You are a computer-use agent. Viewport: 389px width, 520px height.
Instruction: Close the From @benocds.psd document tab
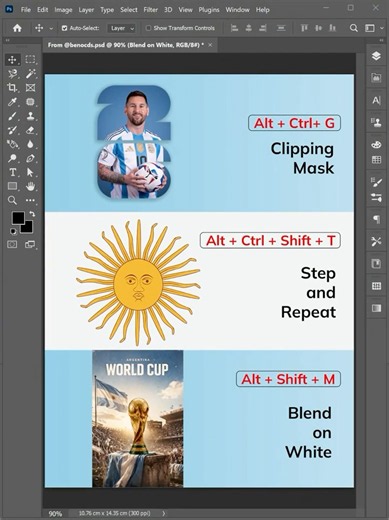coord(210,45)
